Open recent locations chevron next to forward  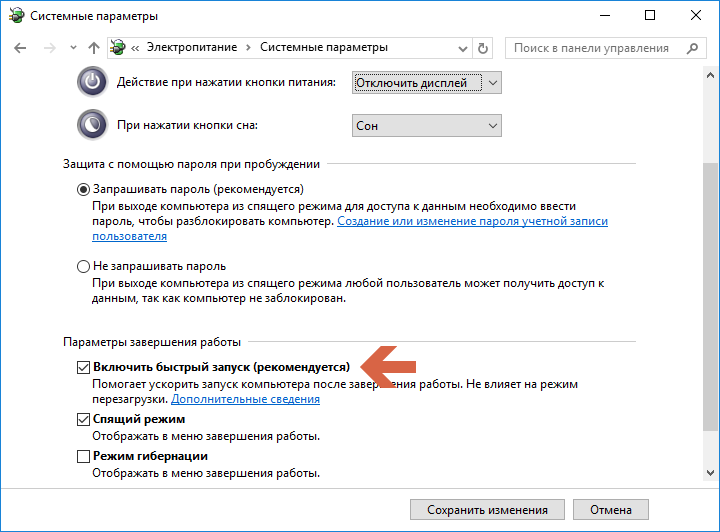73,48
